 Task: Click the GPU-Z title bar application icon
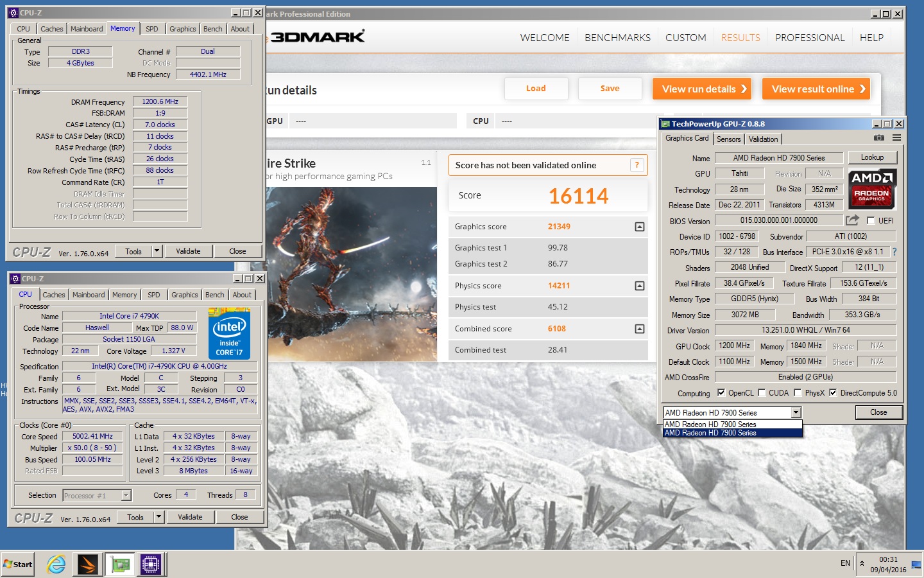(666, 124)
